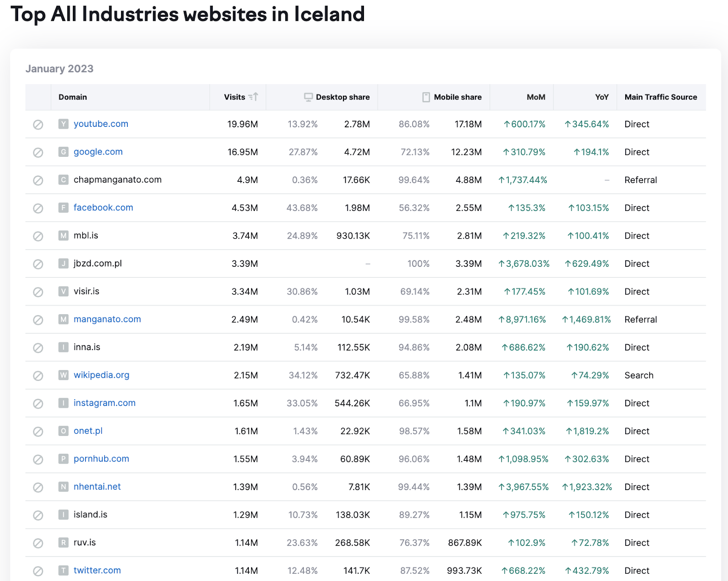Click the Y favicon beside youtube.com

click(x=63, y=124)
